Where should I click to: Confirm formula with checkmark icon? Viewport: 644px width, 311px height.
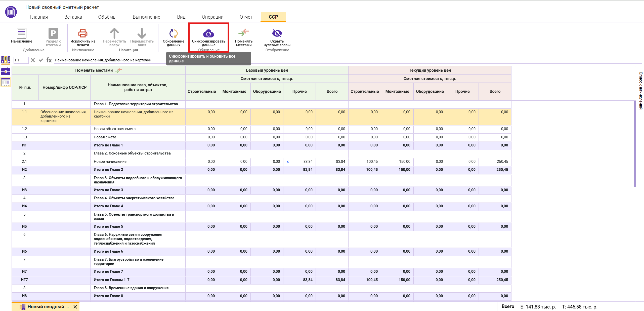[x=41, y=60]
